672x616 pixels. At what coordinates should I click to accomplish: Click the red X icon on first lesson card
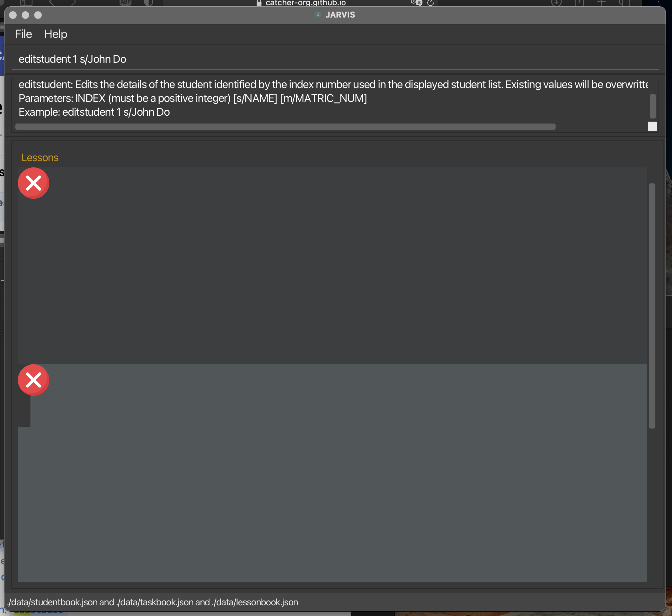[33, 183]
